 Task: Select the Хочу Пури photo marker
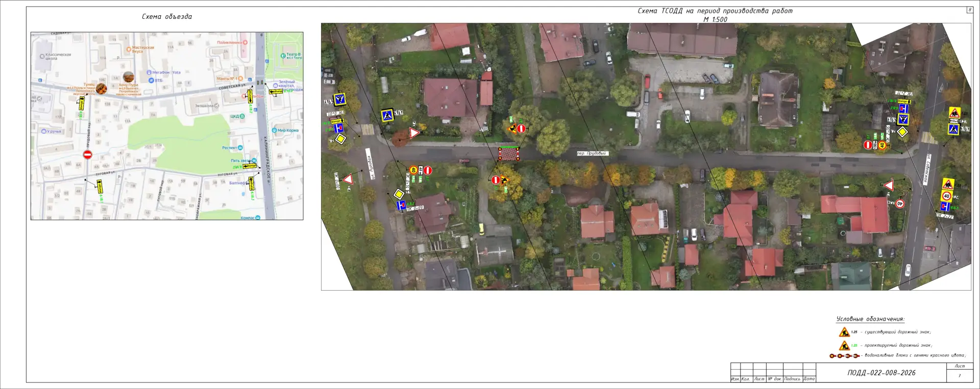[x=129, y=77]
